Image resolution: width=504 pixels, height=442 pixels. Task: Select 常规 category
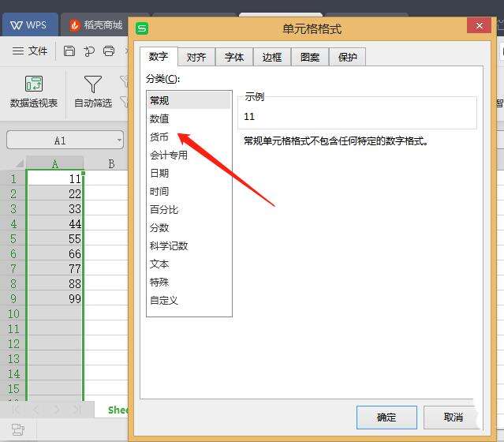(x=189, y=100)
